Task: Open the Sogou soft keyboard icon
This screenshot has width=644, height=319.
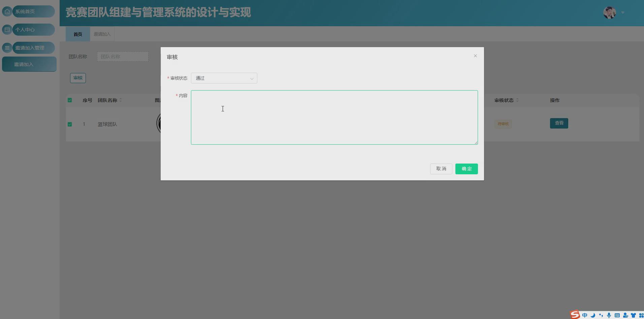Action: 617,315
